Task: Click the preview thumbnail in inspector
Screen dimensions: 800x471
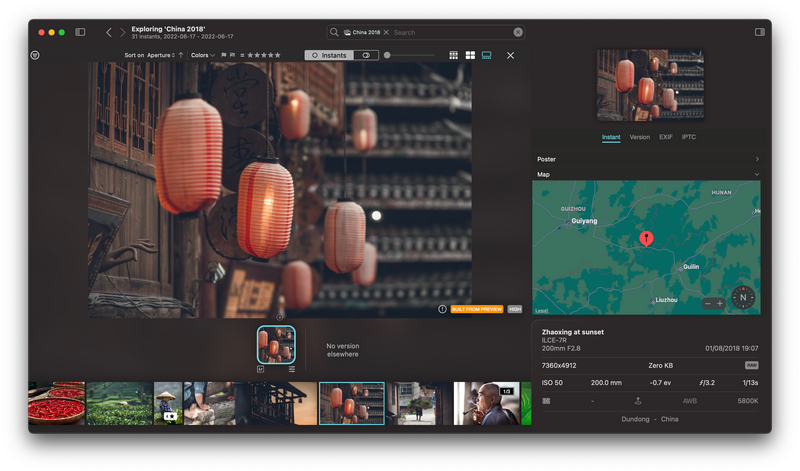Action: [650, 85]
